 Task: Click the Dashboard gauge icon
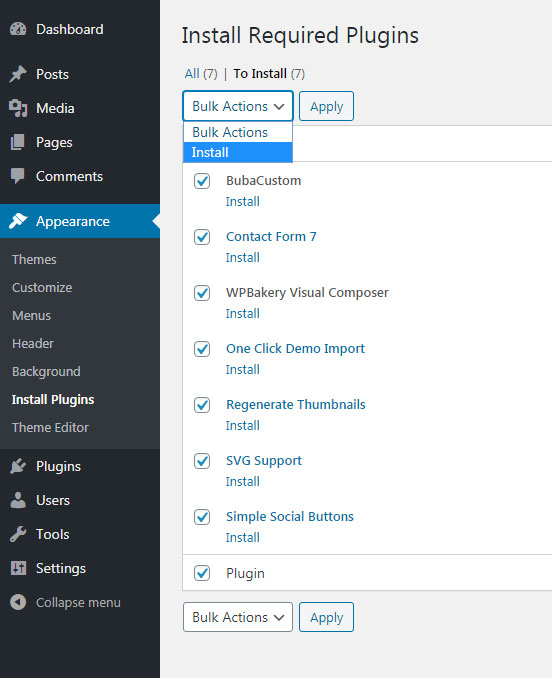18,29
